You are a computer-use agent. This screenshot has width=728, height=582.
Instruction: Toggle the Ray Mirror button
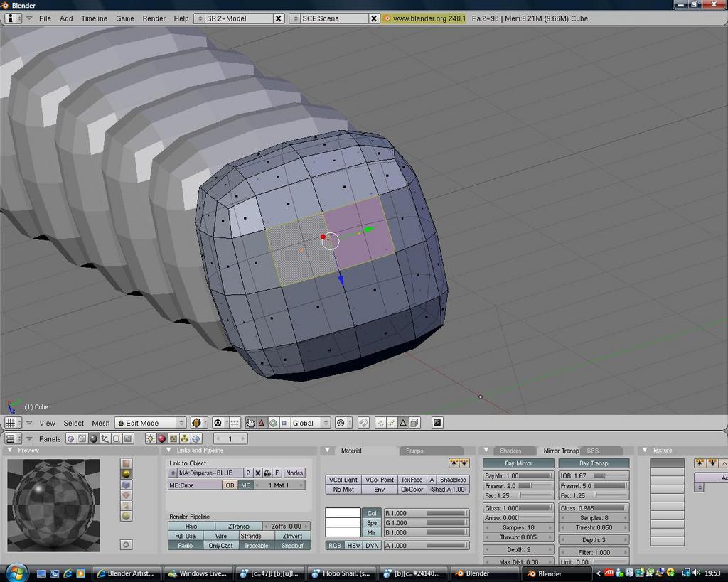(518, 463)
